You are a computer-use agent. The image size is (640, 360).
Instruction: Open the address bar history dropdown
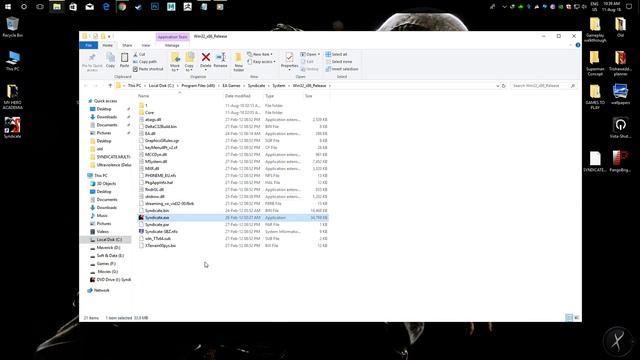tap(498, 86)
